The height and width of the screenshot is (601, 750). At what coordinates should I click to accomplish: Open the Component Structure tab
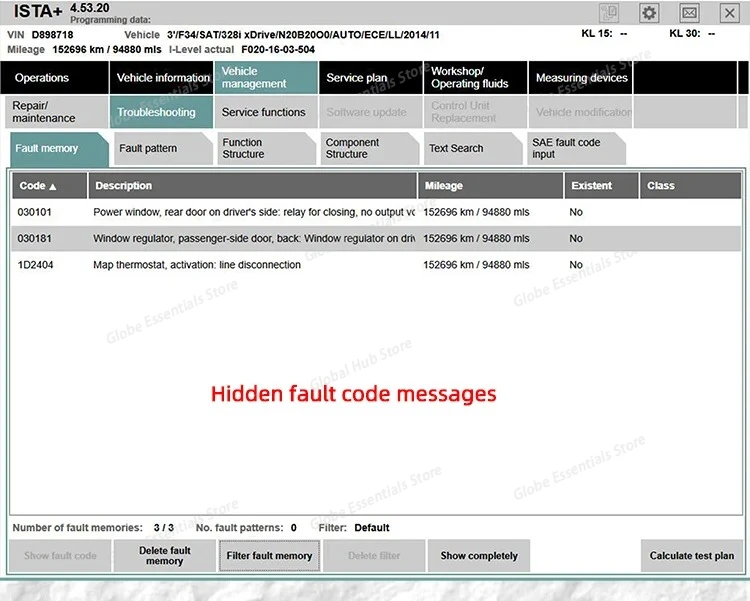[x=370, y=149]
